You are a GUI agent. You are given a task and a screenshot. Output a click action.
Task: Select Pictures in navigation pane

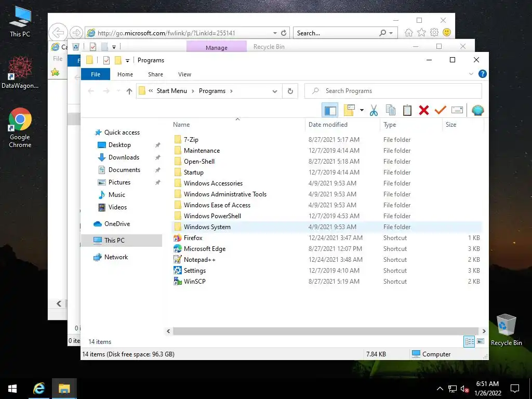click(119, 182)
